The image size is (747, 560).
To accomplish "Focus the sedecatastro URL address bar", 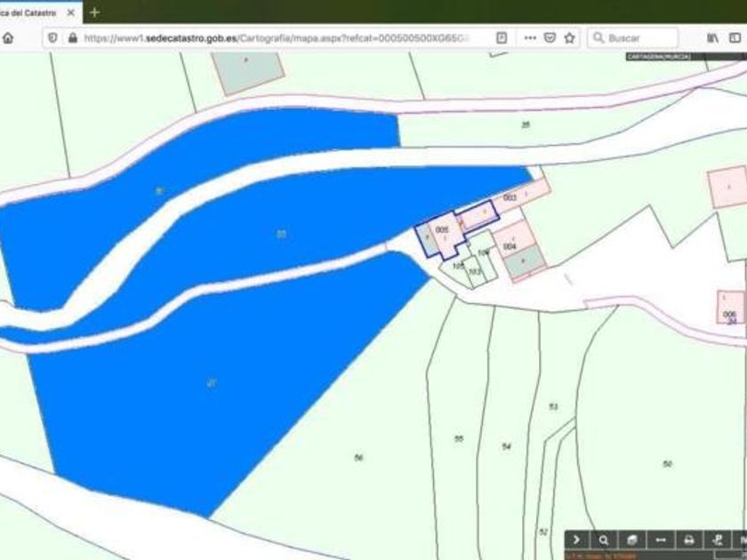I will 277,38.
